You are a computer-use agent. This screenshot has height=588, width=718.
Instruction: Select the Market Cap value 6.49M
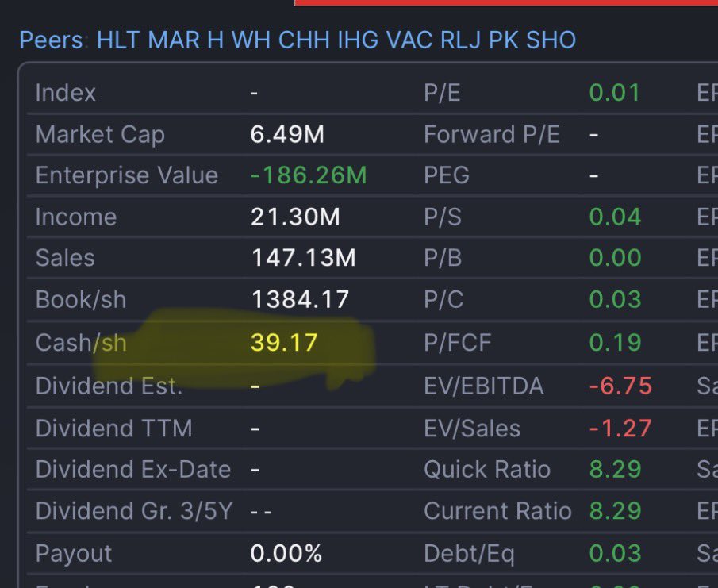(287, 134)
